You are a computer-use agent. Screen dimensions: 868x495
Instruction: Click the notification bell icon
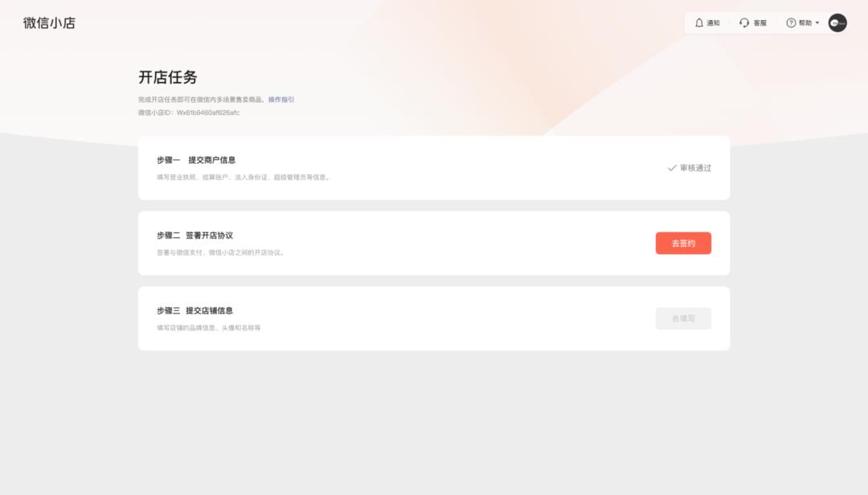tap(699, 22)
